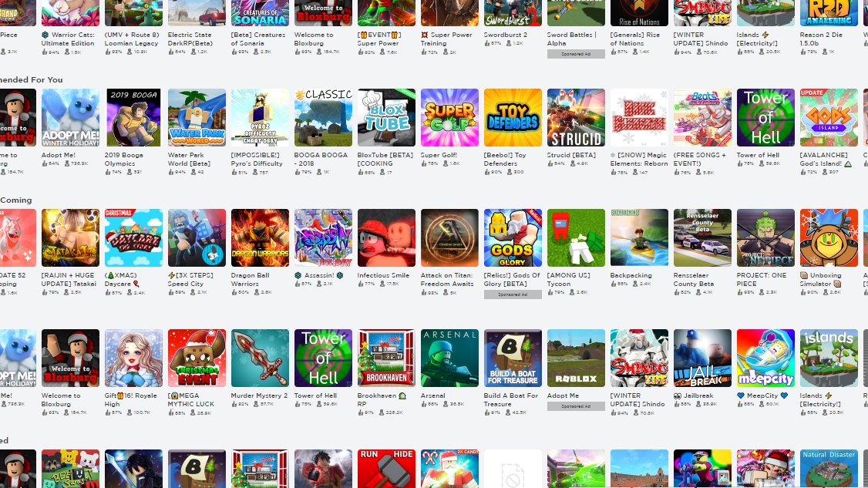Click the Infectious Smile game thumbnail

pos(386,237)
